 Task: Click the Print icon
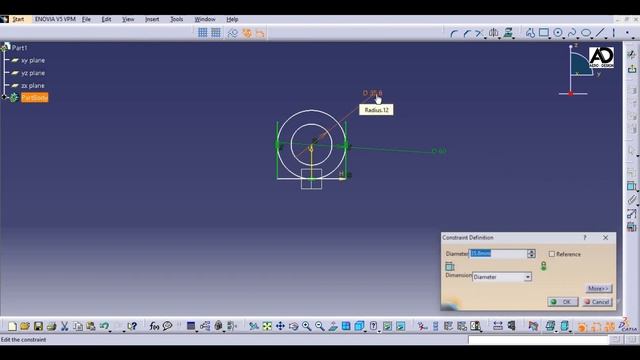point(51,326)
